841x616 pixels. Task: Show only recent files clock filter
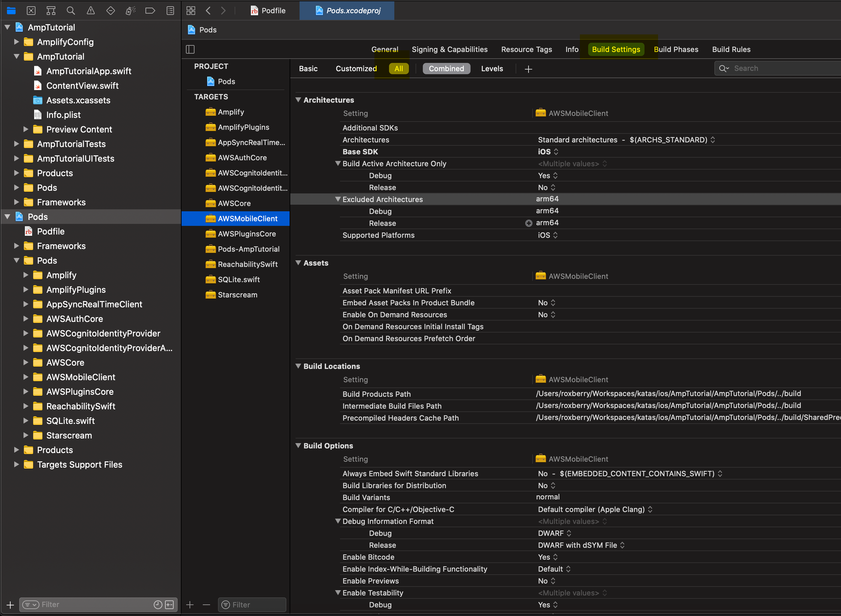(x=158, y=605)
